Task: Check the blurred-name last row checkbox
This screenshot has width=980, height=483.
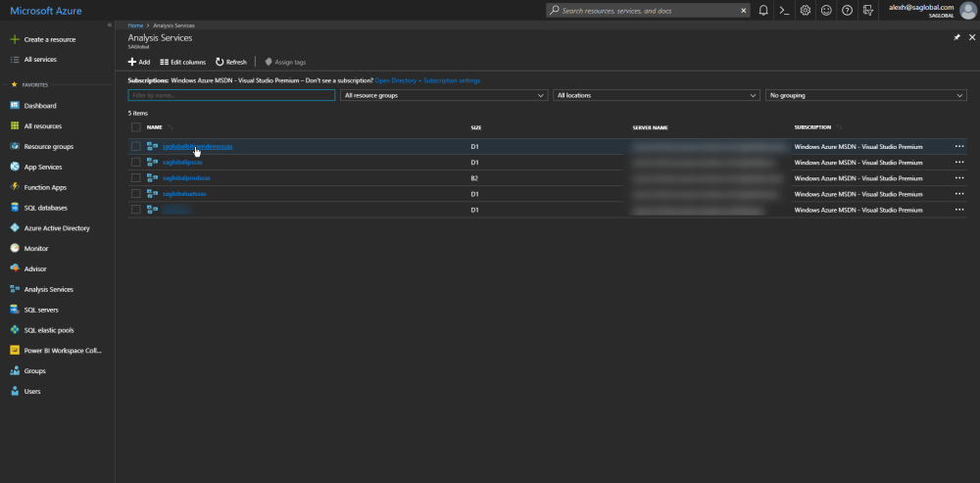Action: (135, 210)
